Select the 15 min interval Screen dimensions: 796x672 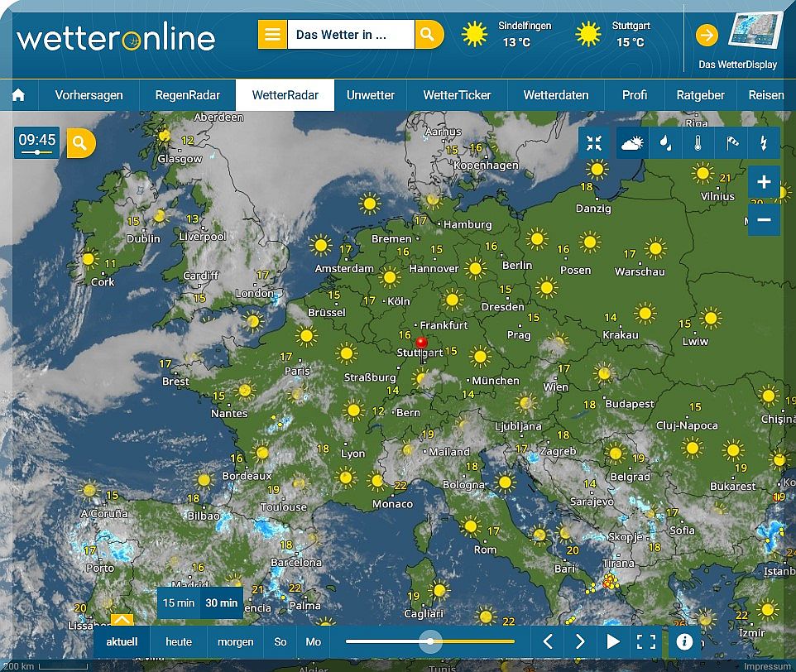[179, 602]
